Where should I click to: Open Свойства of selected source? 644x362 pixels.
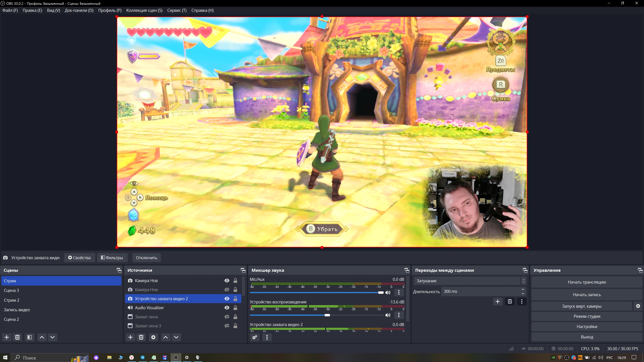coord(79,258)
